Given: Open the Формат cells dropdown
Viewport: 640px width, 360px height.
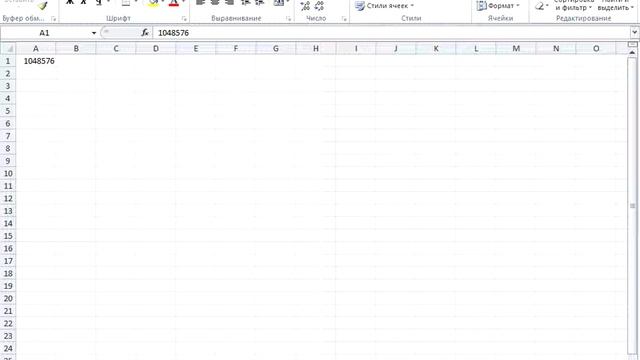Looking at the screenshot, I should pyautogui.click(x=498, y=6).
